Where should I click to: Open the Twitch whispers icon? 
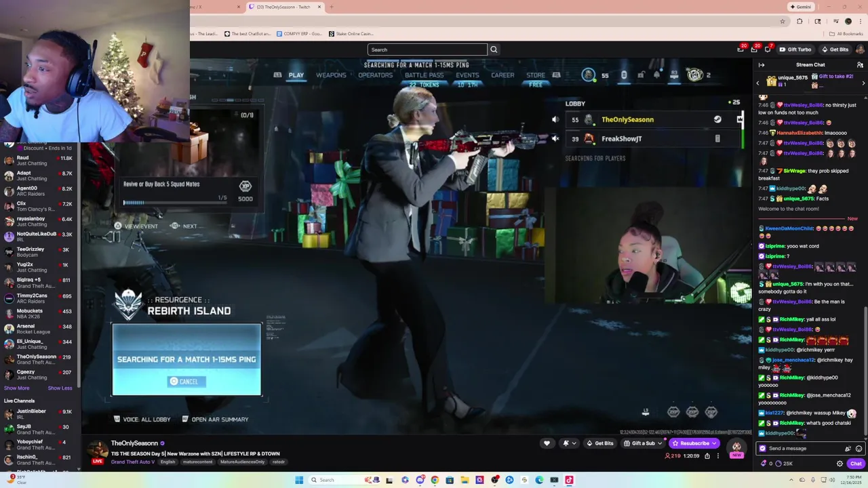coord(768,49)
